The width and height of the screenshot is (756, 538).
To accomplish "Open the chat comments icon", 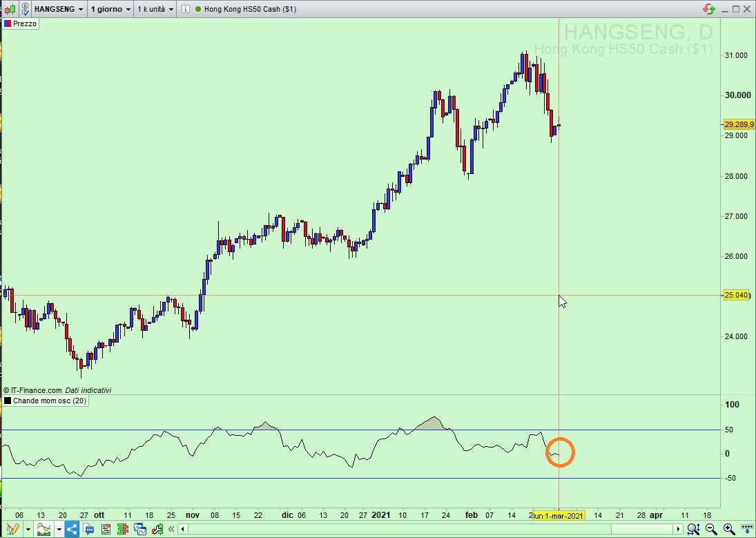I will point(88,529).
